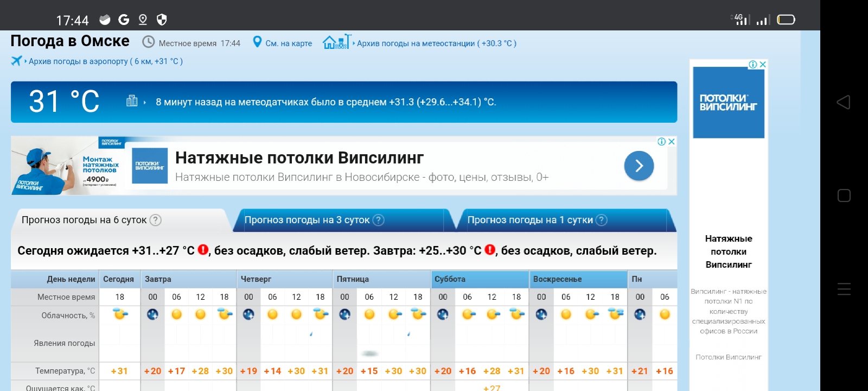This screenshot has height=391, width=868.
Task: Click tomorrow's 00:00 night cloudiness icon
Action: click(152, 314)
